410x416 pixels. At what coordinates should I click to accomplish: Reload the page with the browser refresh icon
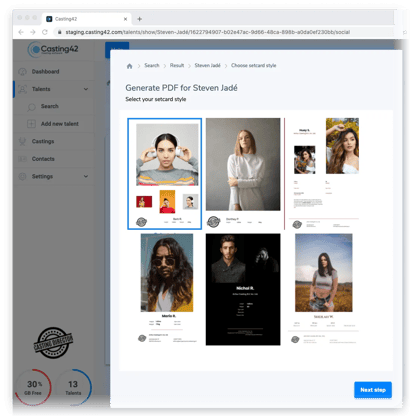coord(44,32)
